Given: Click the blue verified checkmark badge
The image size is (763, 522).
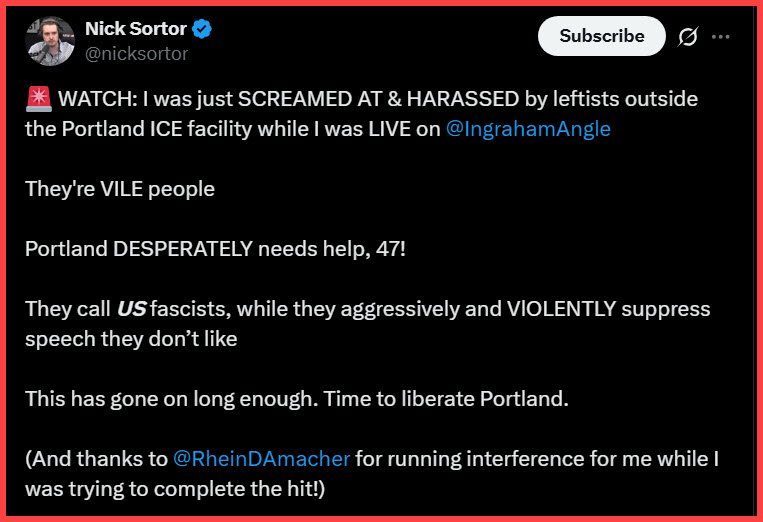Looking at the screenshot, I should (x=203, y=30).
